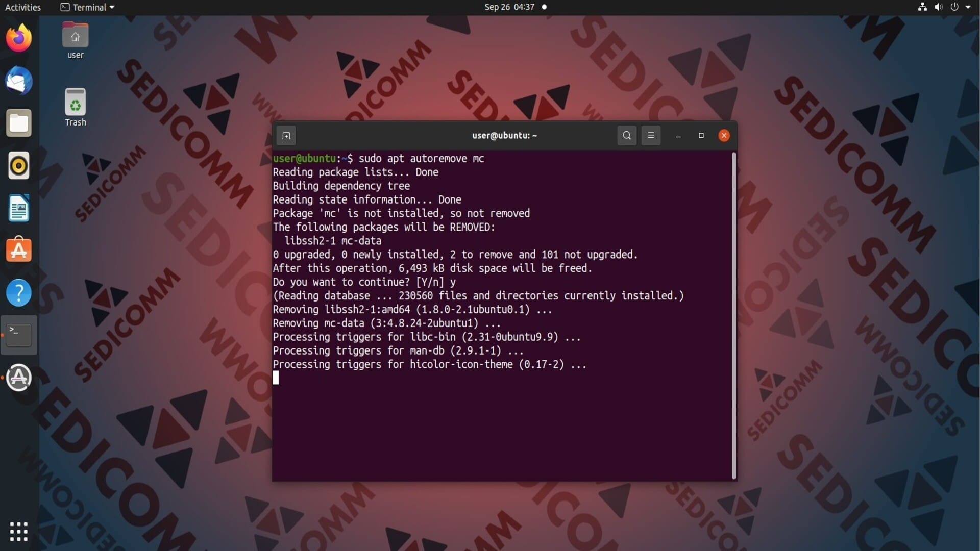Click the 'Do you want to continue? [Y/n]' line
980x551 pixels.
364,283
